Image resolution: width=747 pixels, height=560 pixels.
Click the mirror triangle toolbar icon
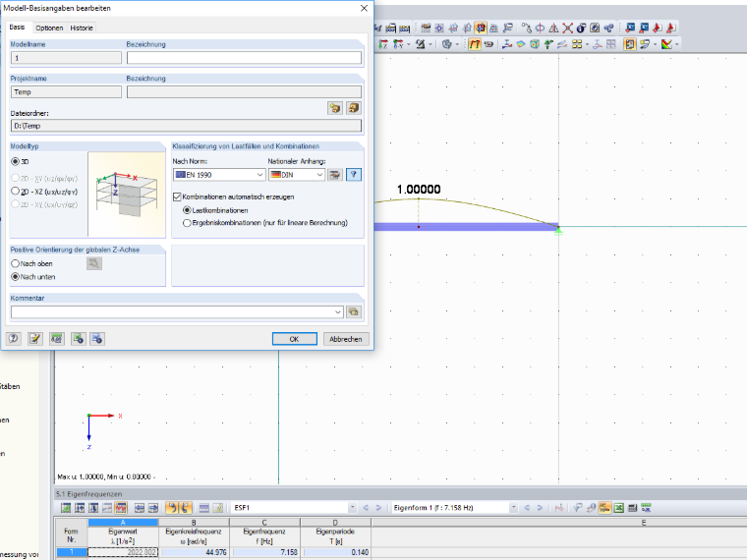pos(553,28)
